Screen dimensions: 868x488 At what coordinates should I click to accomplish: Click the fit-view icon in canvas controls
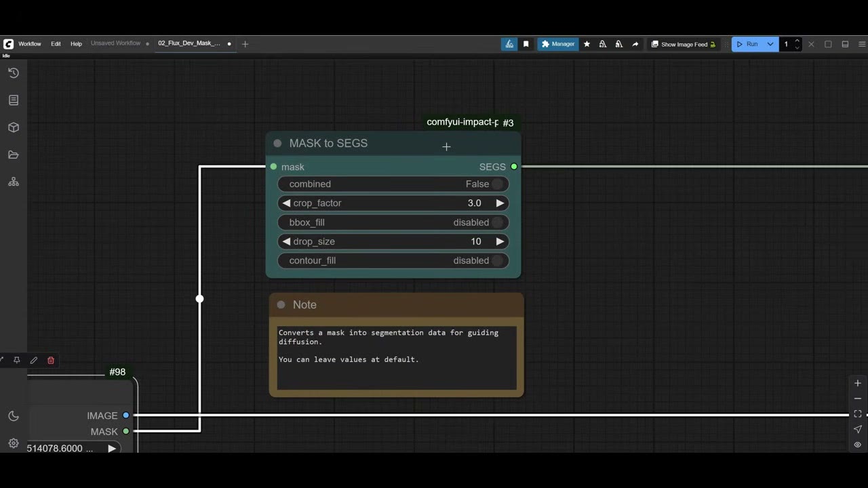pos(858,413)
